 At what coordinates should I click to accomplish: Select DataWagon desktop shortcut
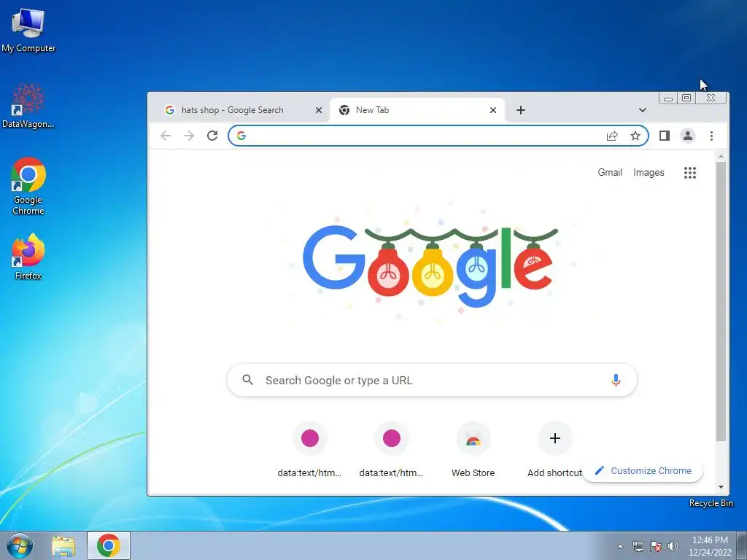point(28,106)
